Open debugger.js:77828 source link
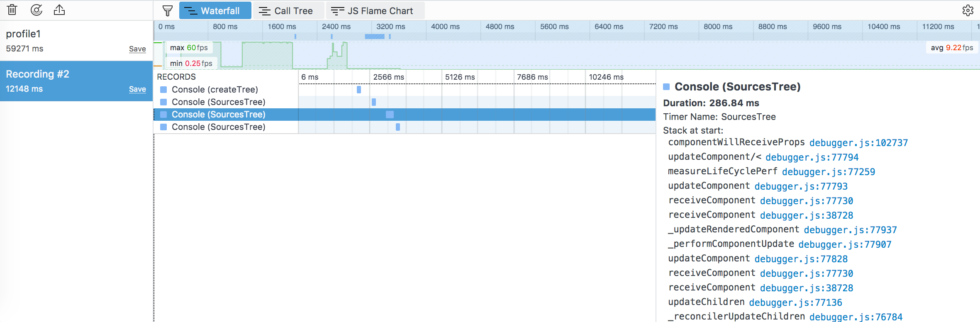This screenshot has height=322, width=980. click(801, 259)
